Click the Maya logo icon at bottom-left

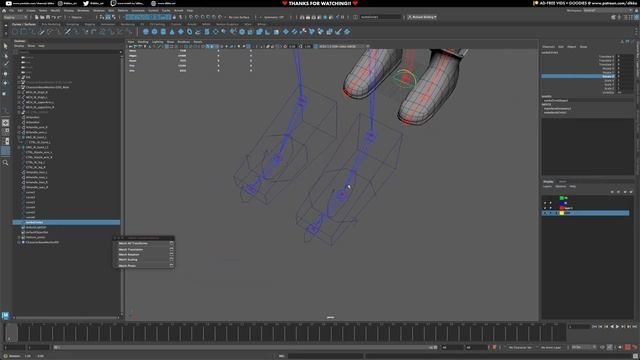click(5, 315)
